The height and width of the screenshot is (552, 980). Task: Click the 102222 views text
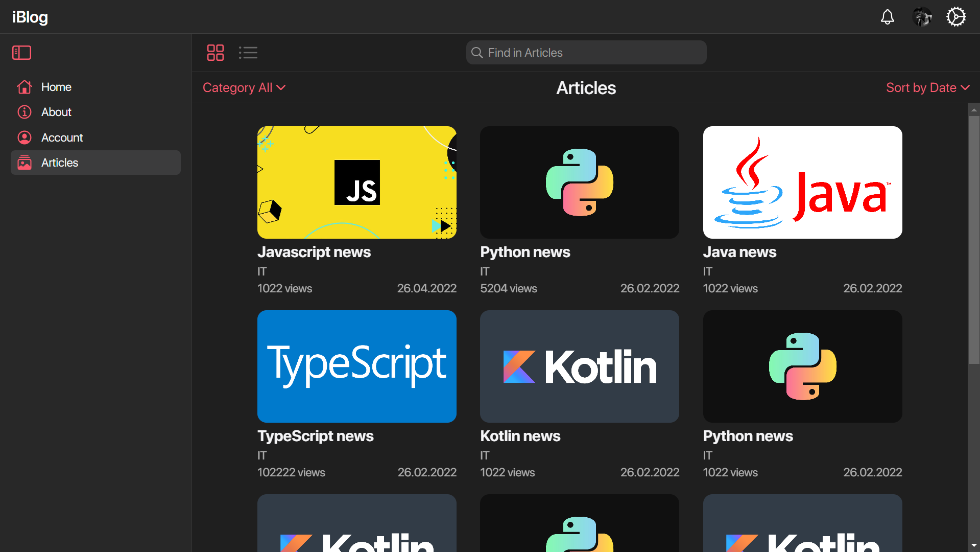click(291, 472)
